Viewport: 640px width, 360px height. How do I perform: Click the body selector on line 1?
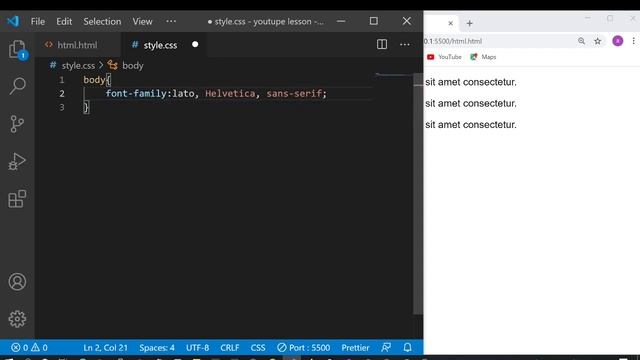tap(94, 80)
